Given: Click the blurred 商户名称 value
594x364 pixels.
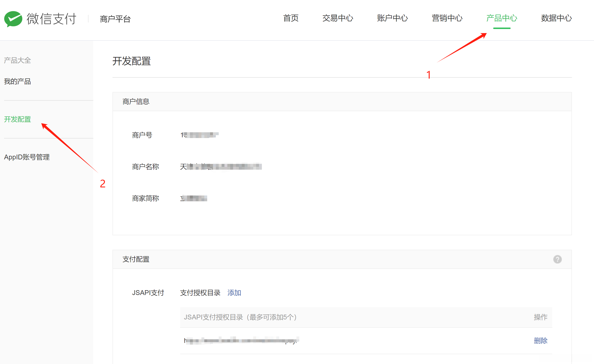Looking at the screenshot, I should 221,167.
